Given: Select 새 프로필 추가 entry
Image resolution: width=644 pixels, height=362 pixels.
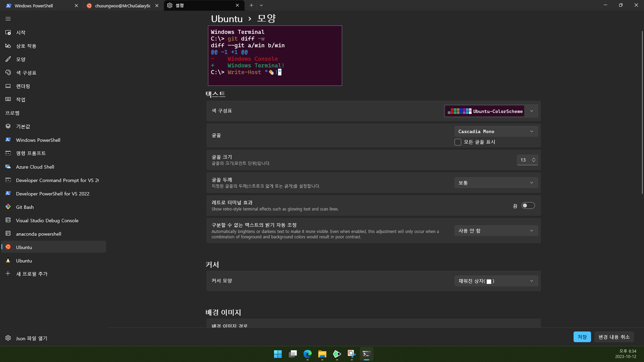Looking at the screenshot, I should [54, 274].
